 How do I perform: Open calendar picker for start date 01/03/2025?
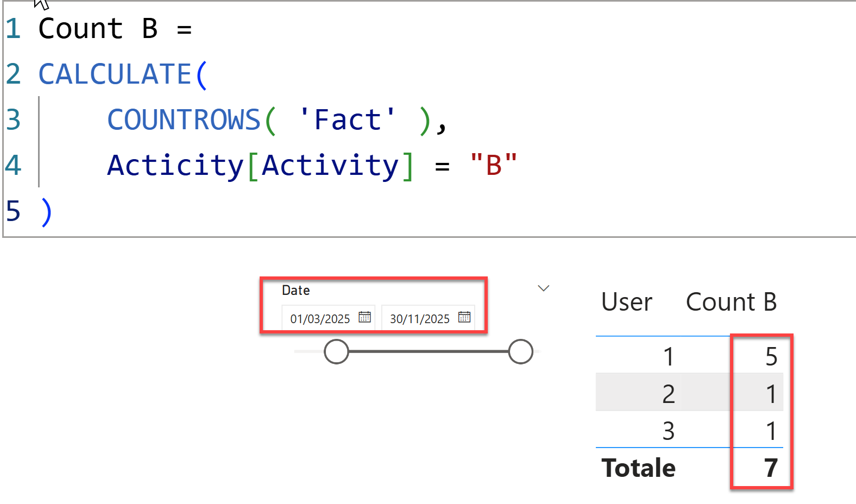tap(364, 317)
